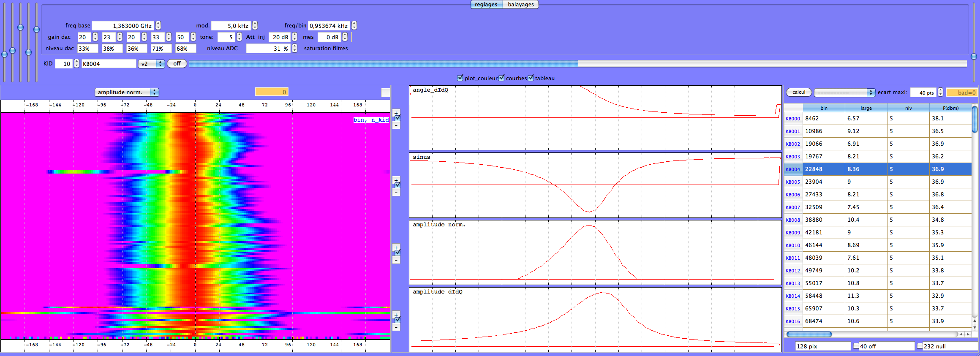Screen dimensions: 980x356
Task: Click the ecart maxi stepper arrows
Action: tap(940, 92)
